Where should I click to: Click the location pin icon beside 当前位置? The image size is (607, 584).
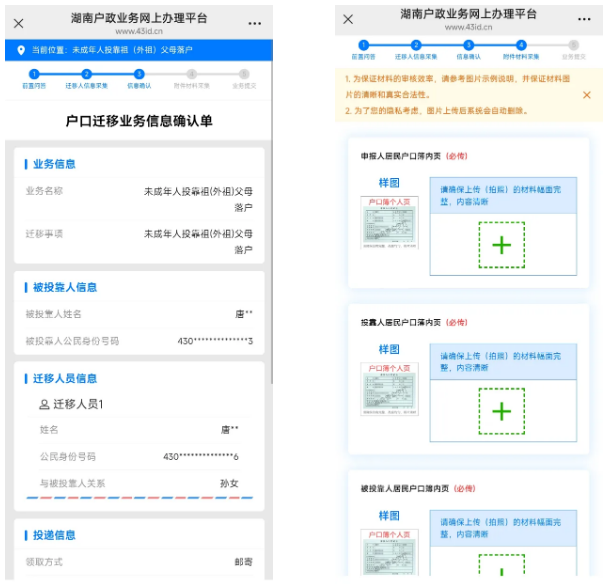(x=22, y=50)
